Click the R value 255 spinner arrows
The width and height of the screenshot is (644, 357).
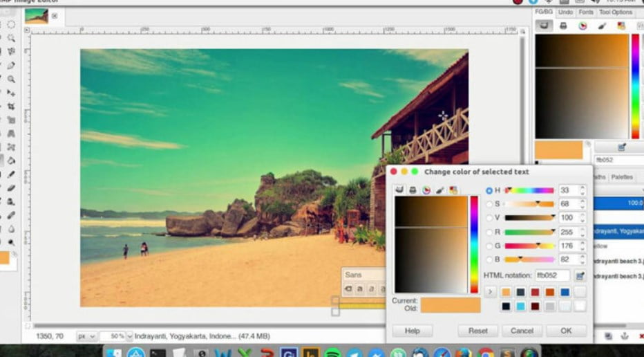(x=583, y=232)
